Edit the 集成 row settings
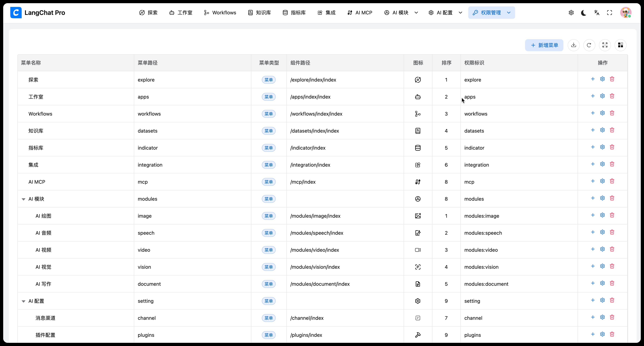The height and width of the screenshot is (346, 644). coord(602,164)
